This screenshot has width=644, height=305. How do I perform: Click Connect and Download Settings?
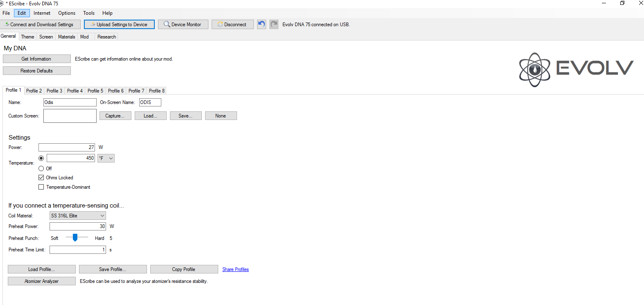tap(41, 25)
